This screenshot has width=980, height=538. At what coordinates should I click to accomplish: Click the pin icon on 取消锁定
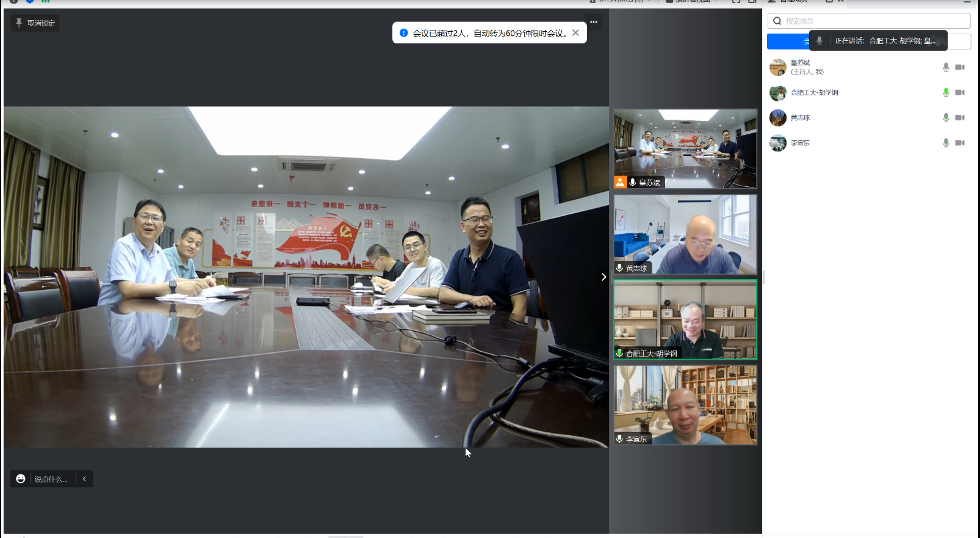19,23
